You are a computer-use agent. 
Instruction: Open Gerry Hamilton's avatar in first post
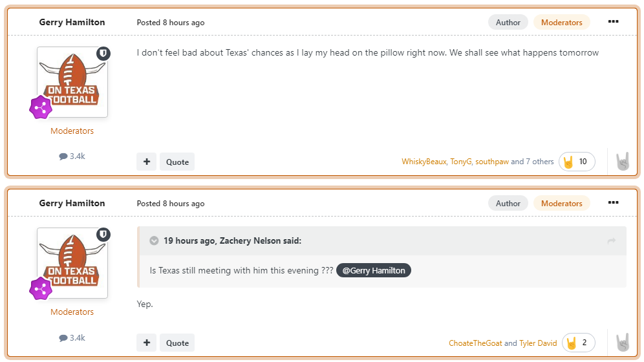click(x=72, y=82)
